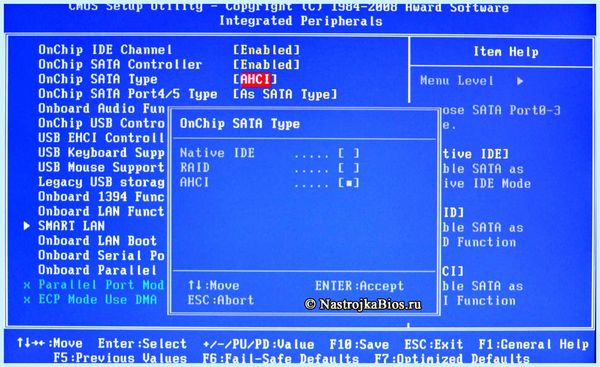Screen dimensions: 600x367
Task: Click the OnChip SATA Type popup title
Action: click(x=240, y=124)
